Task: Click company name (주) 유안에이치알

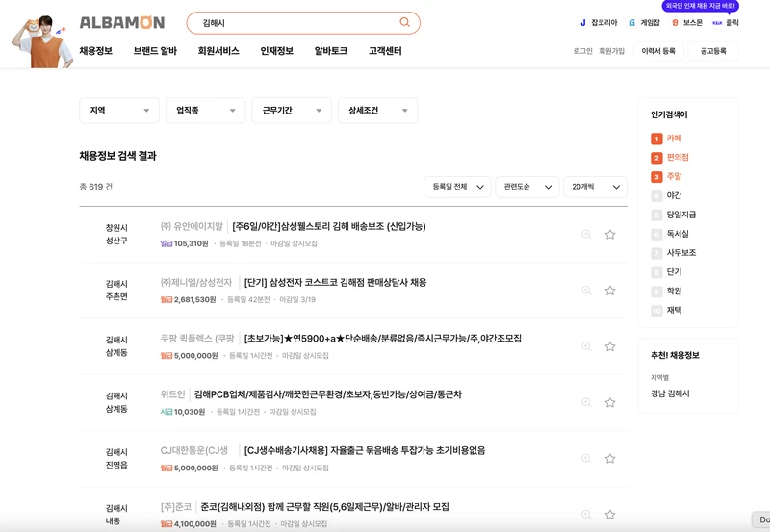Action: pos(192,226)
